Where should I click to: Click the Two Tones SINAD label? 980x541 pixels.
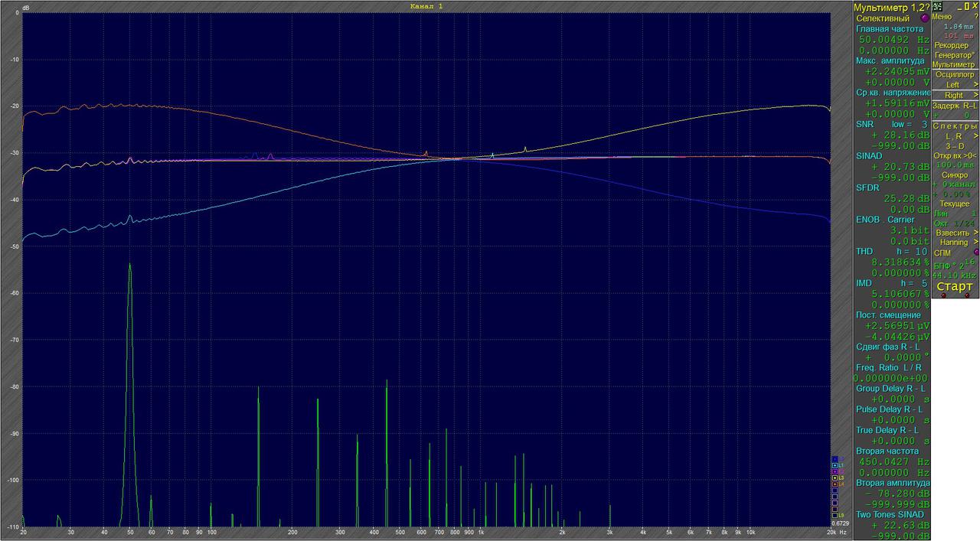click(x=889, y=514)
